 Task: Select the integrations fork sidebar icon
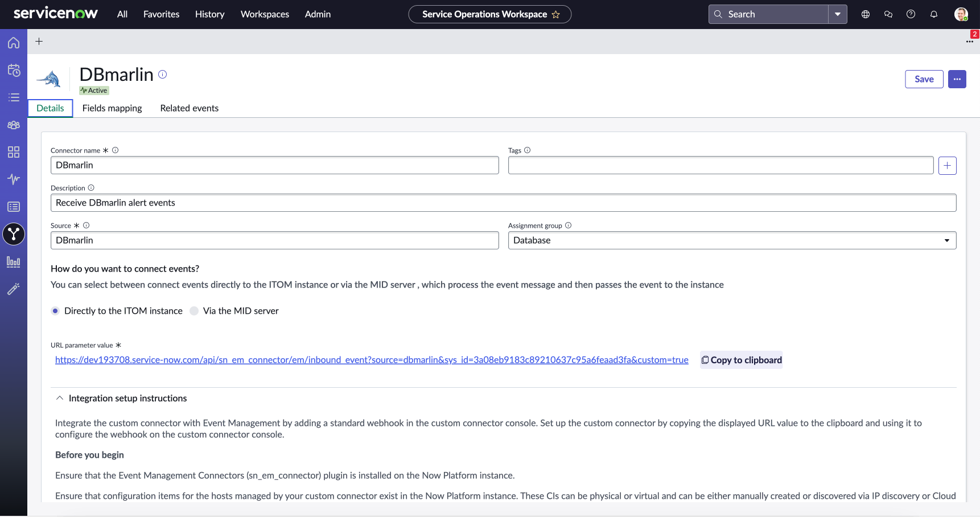[x=14, y=234]
